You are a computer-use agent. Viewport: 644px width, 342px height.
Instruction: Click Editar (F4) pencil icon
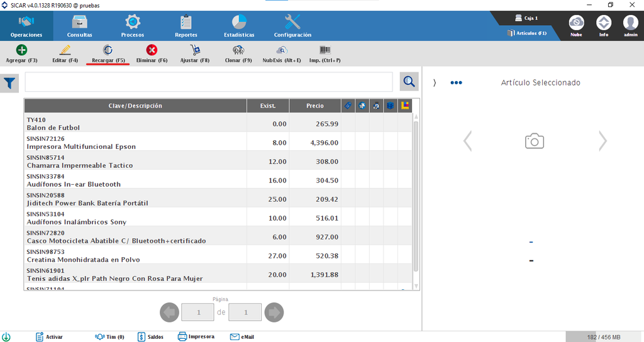65,50
